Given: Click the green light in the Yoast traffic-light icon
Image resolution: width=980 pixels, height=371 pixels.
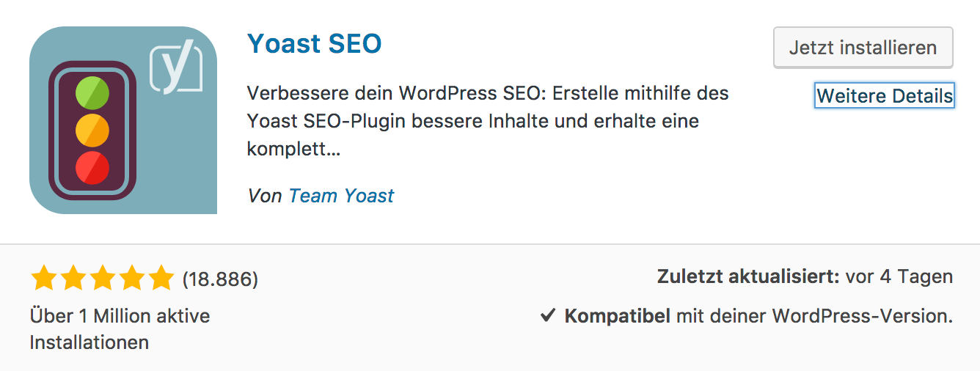Looking at the screenshot, I should [x=92, y=95].
